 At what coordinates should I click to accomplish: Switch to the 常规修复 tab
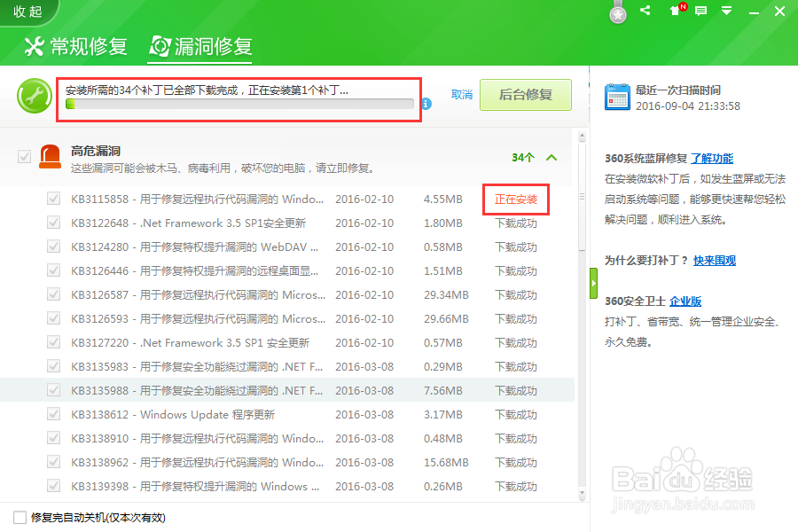pos(75,47)
